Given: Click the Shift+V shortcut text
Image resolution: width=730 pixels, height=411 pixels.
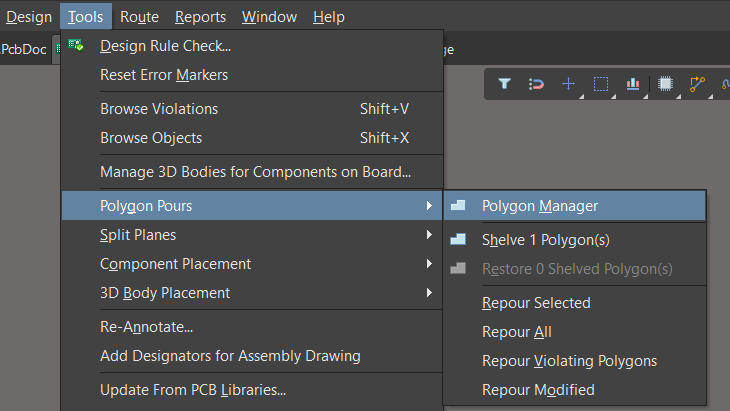Looking at the screenshot, I should pos(384,109).
